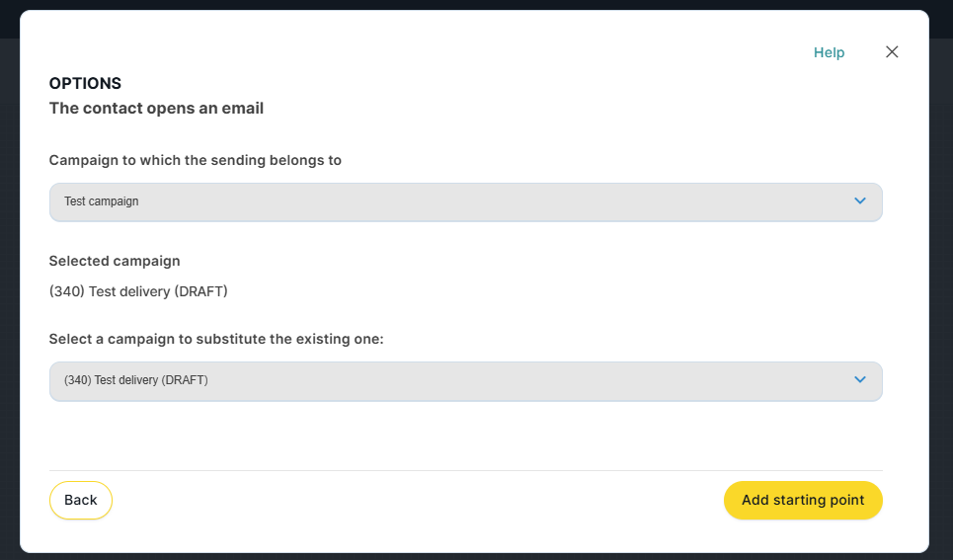
Task: Expand the substitute campaign dropdown arrow
Action: (859, 380)
